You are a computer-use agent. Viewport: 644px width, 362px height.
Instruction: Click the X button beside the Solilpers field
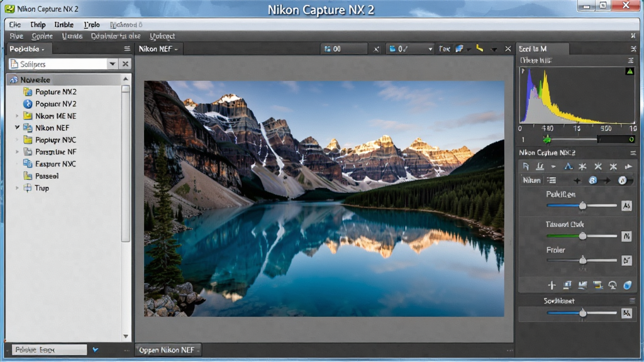pos(125,64)
